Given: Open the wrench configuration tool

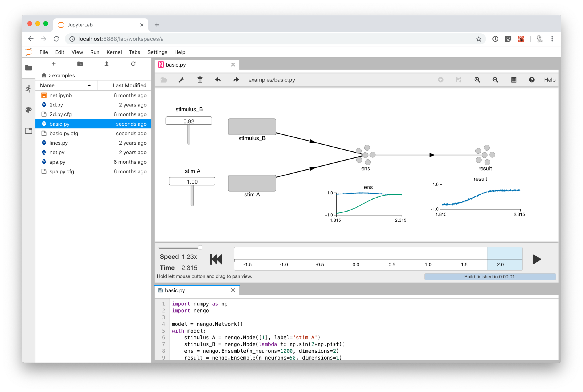Looking at the screenshot, I should tap(181, 80).
